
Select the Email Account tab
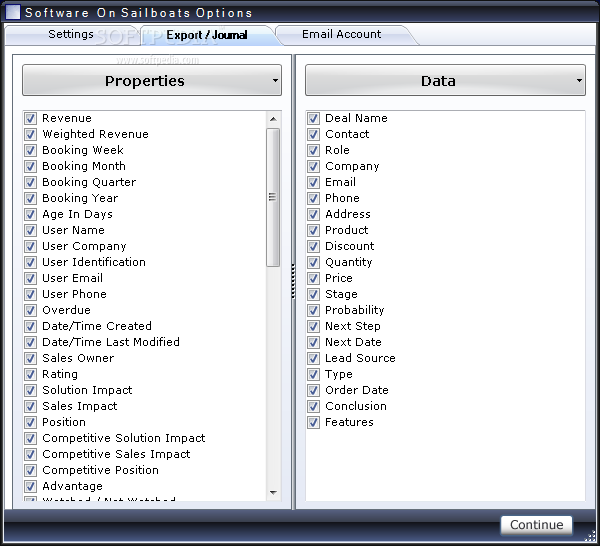[341, 34]
